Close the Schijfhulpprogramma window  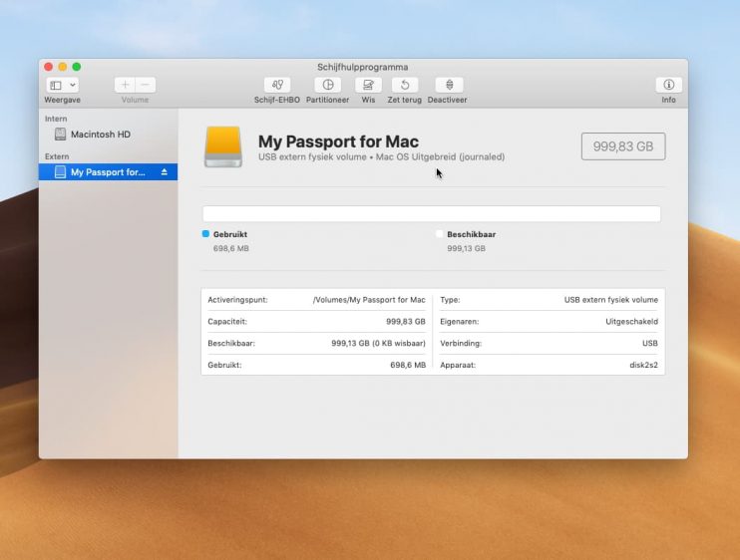pyautogui.click(x=48, y=67)
